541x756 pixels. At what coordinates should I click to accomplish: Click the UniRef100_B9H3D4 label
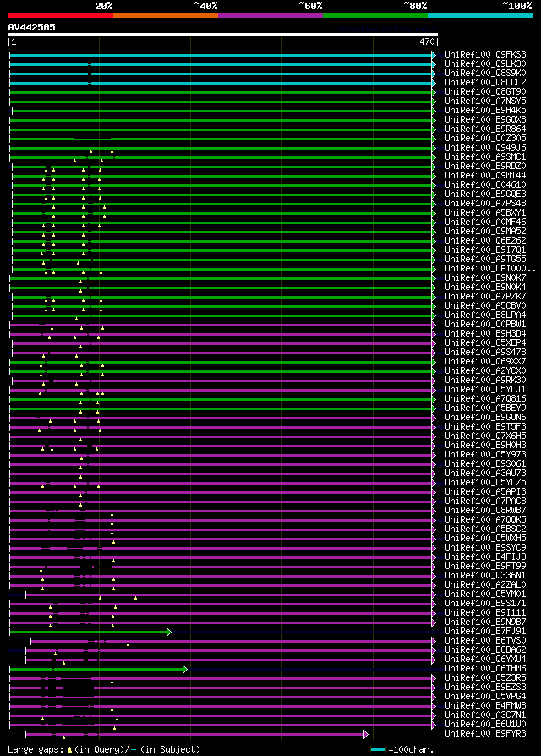485,334
